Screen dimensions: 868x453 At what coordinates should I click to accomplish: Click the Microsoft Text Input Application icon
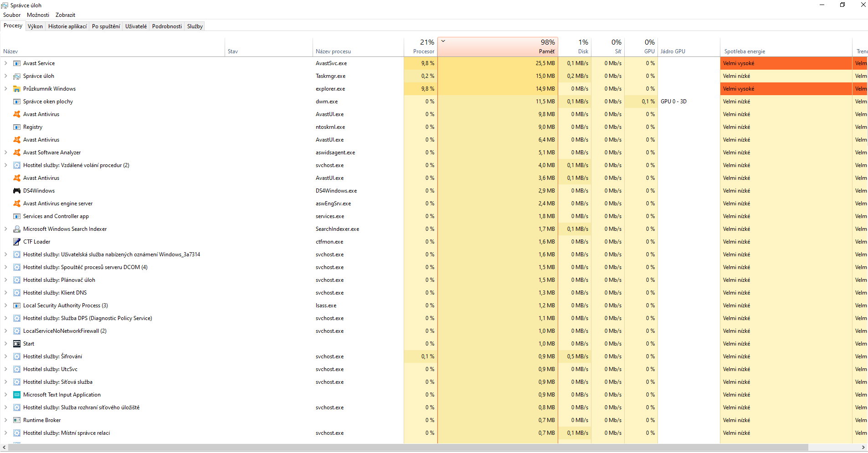(17, 395)
